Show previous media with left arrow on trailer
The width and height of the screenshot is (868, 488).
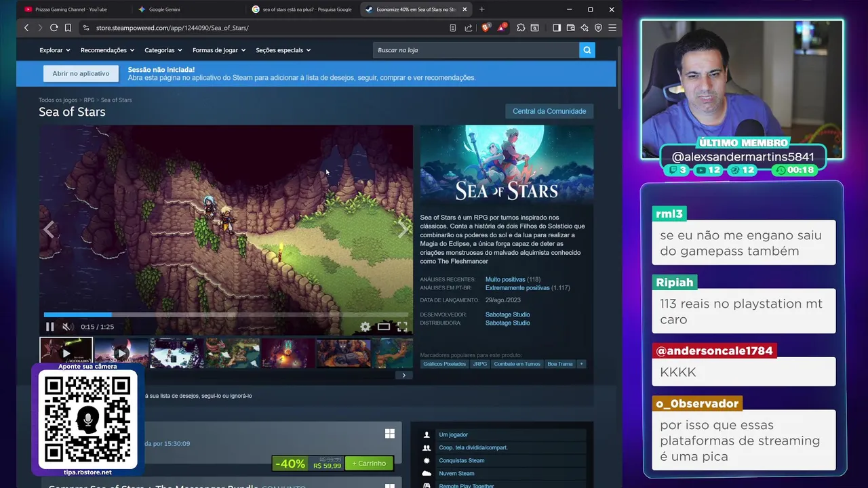pos(49,230)
